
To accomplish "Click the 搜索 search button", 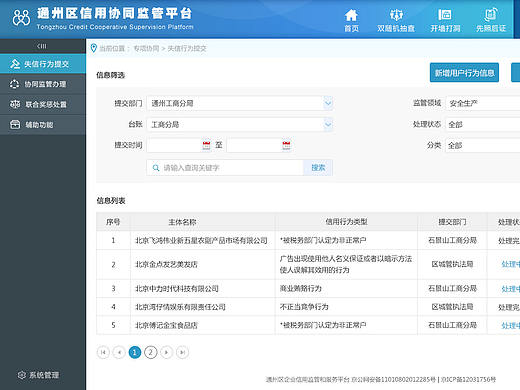I will [x=318, y=168].
